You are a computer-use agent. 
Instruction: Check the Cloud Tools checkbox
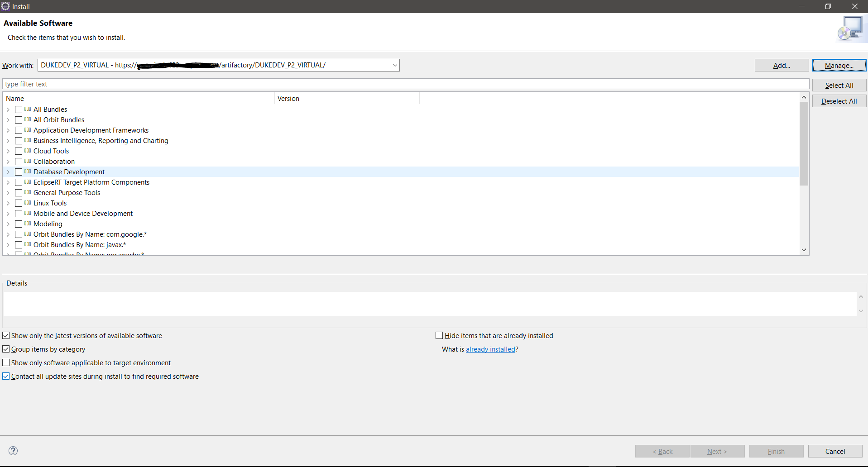pos(19,151)
